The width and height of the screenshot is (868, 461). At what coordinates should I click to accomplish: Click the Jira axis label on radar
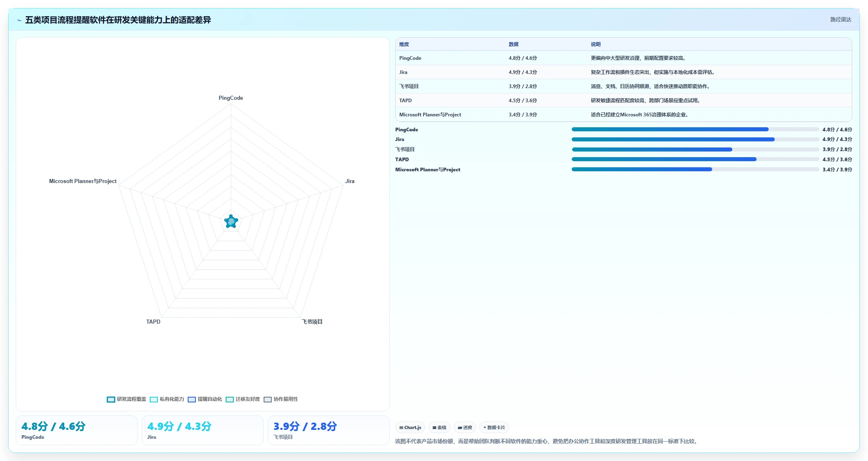click(x=350, y=181)
